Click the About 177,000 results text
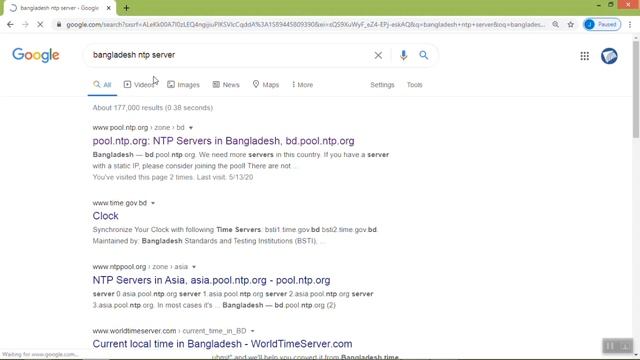Screen dimensions: 640x360 [x=153, y=108]
